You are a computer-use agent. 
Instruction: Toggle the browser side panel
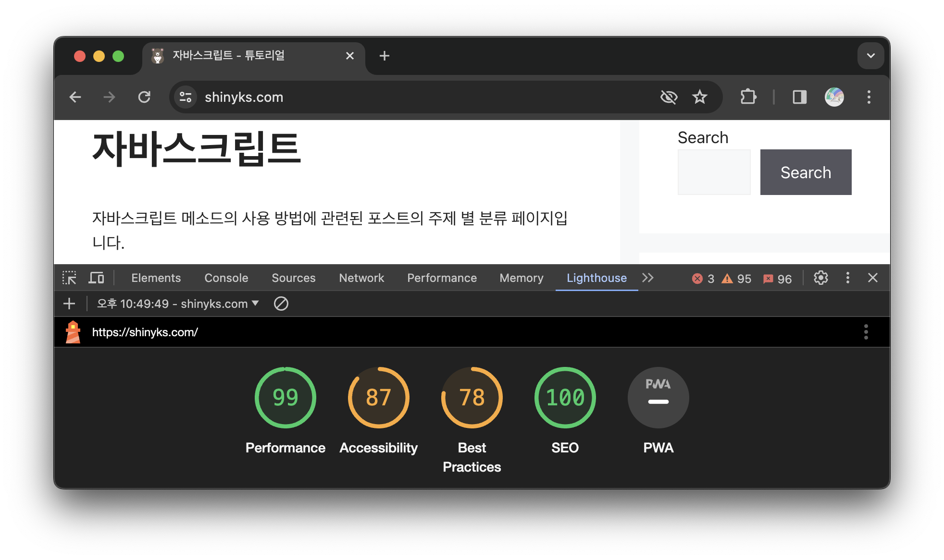pyautogui.click(x=800, y=97)
